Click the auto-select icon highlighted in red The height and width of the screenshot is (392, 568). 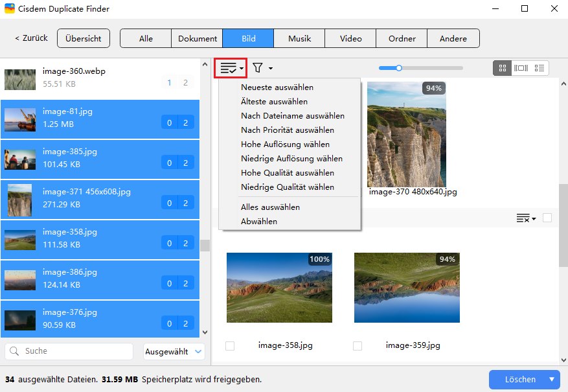227,67
